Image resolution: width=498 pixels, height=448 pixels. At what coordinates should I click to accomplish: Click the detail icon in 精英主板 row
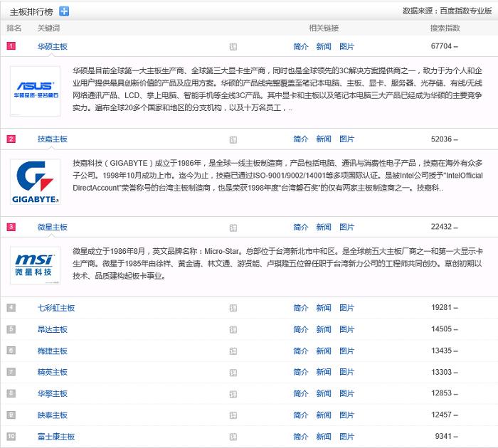[x=233, y=373]
